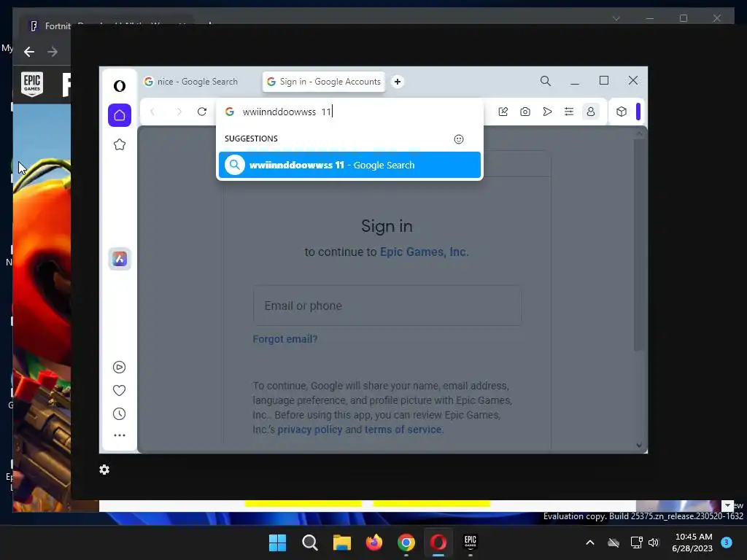This screenshot has width=747, height=560.
Task: Open the profile account icon in Opera
Action: pos(591,112)
